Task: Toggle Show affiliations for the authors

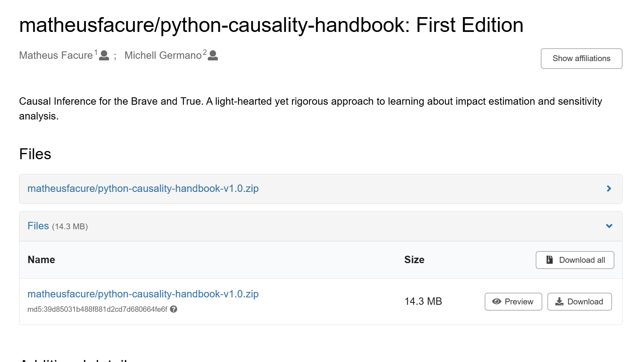Action: point(581,58)
